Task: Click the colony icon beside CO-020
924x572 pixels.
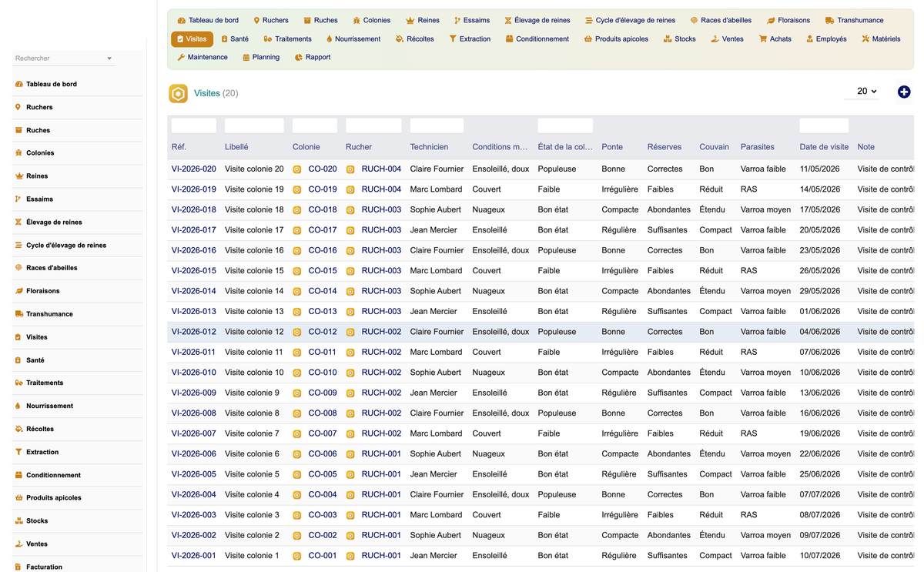Action: 297,169
